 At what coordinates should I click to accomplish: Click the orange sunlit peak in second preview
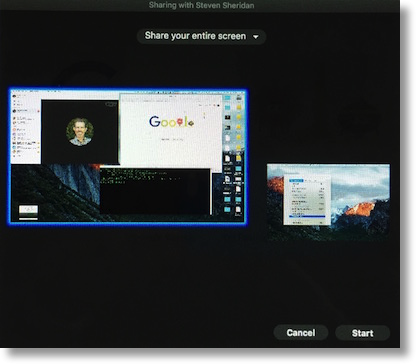click(360, 209)
